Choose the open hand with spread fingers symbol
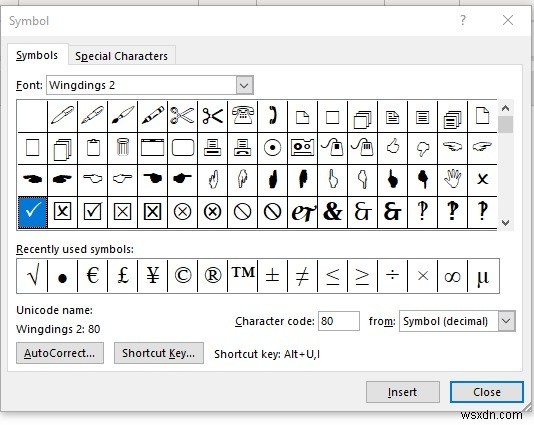Viewport: 534px width, 425px height. 452,179
